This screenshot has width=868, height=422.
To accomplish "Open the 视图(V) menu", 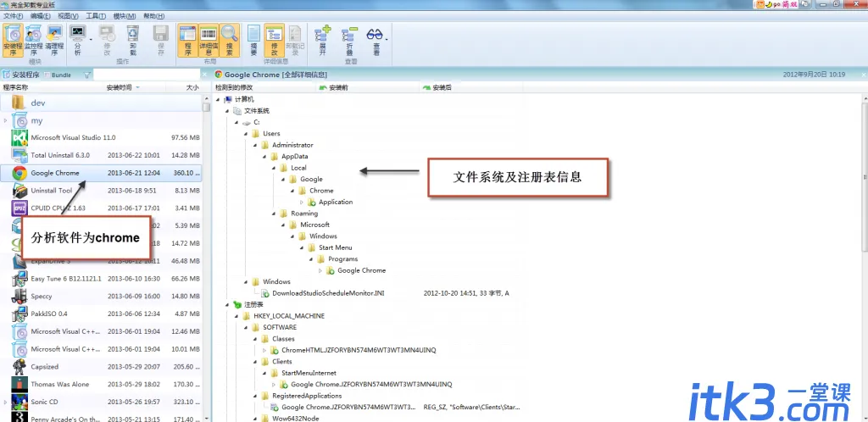I will (x=68, y=16).
